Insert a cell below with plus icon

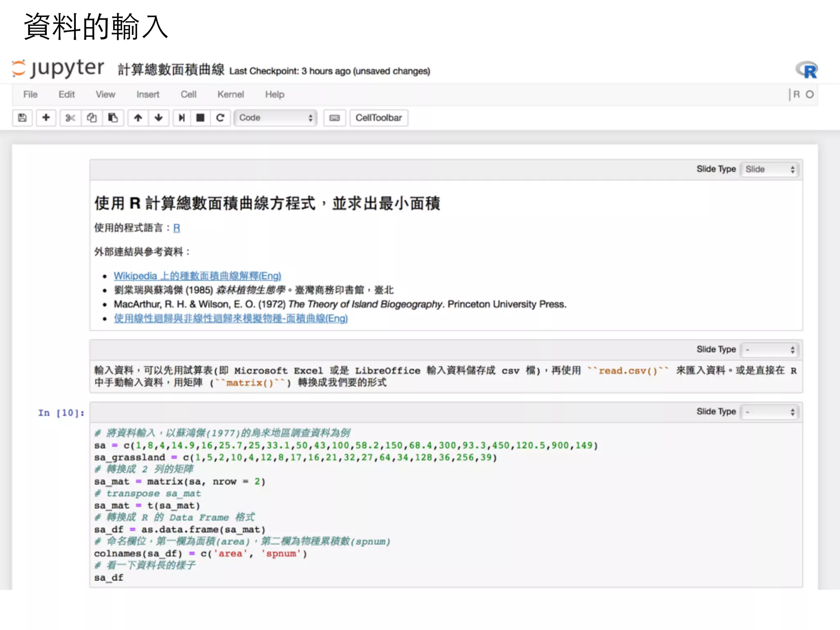click(x=46, y=118)
